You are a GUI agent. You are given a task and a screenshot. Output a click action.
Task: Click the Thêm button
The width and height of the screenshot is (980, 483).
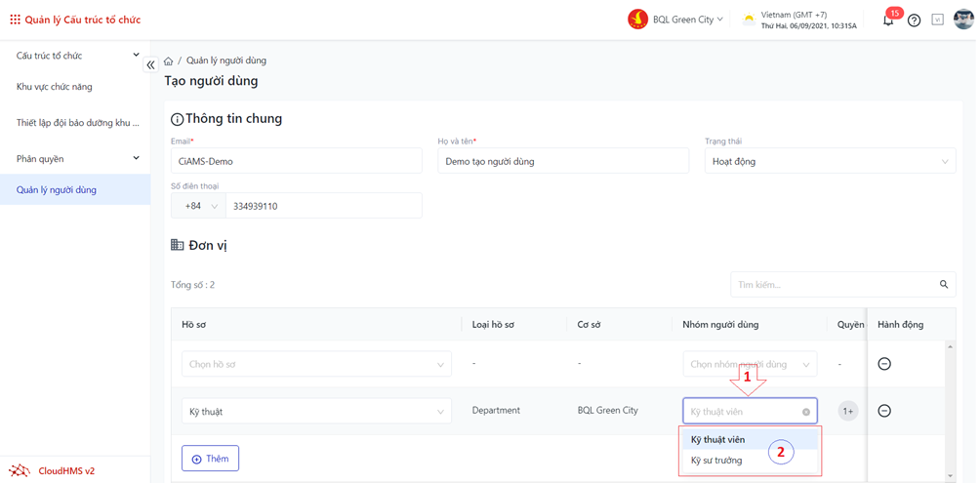(x=210, y=459)
